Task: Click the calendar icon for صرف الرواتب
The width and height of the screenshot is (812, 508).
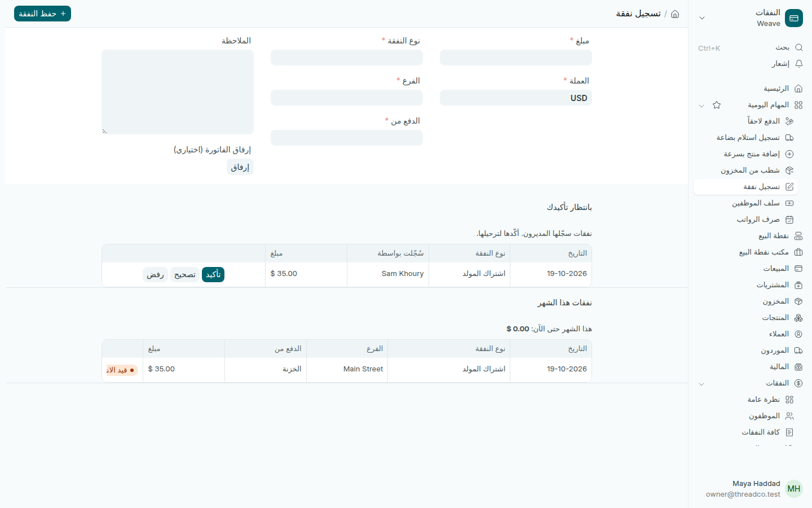Action: click(789, 220)
